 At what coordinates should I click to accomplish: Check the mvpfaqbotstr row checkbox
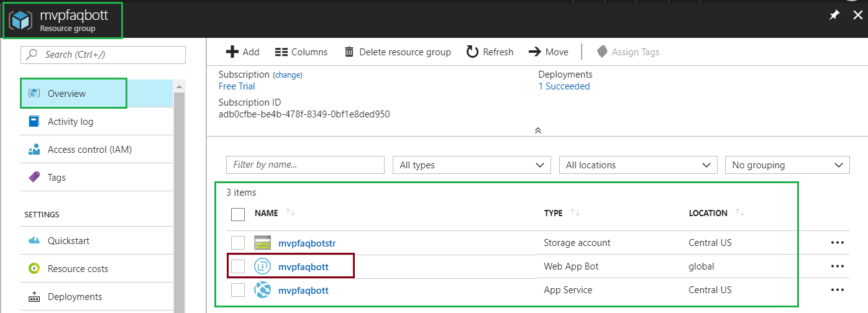[x=238, y=243]
